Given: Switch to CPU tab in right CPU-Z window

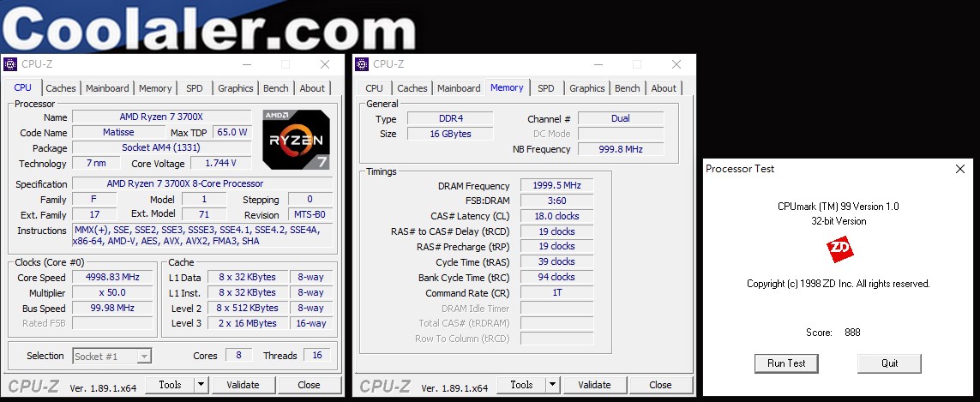Looking at the screenshot, I should click(375, 88).
